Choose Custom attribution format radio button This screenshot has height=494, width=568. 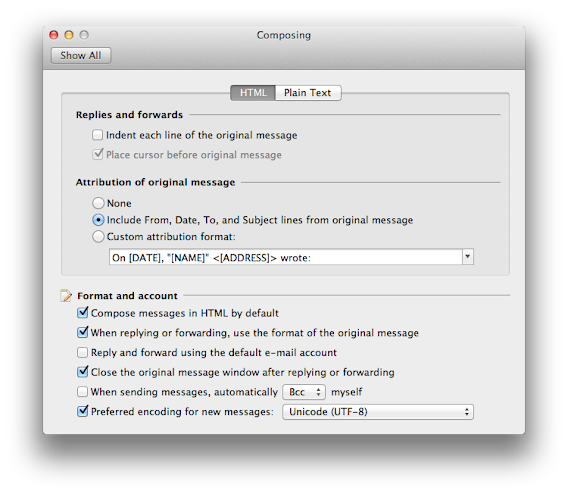tap(98, 236)
